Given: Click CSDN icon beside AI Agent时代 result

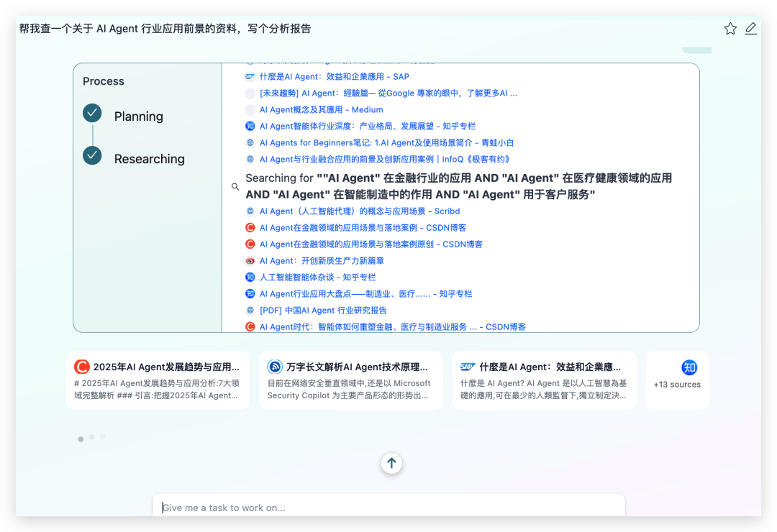Looking at the screenshot, I should tap(250, 326).
